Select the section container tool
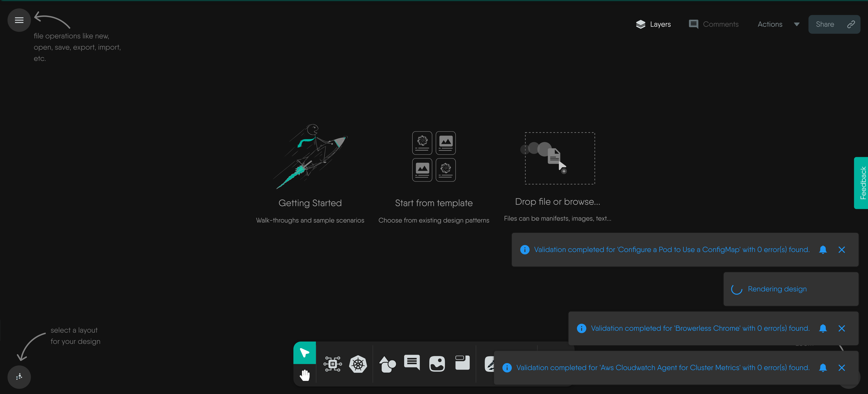868x394 pixels. (462, 363)
